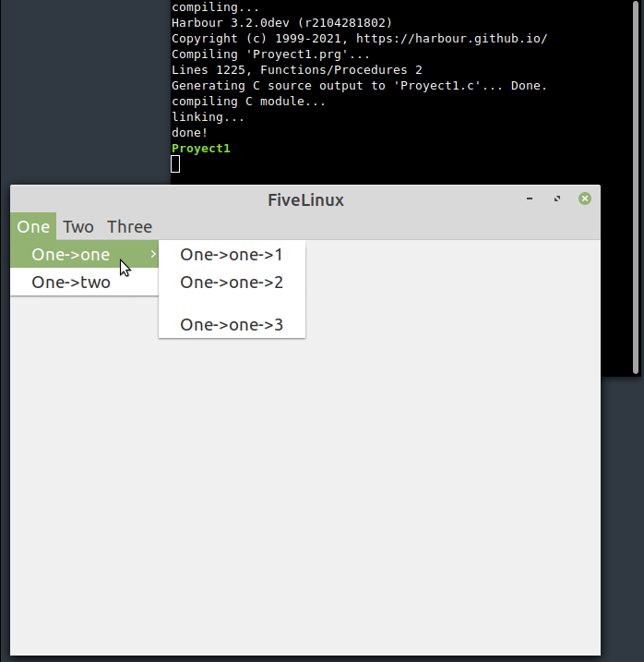Open the Two menu
Viewport: 644px width, 662px height.
[78, 227]
